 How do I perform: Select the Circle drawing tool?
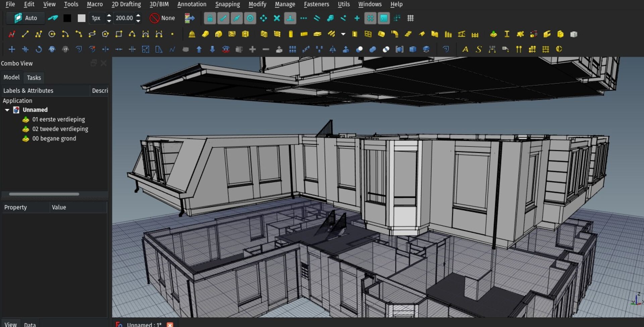pos(52,34)
